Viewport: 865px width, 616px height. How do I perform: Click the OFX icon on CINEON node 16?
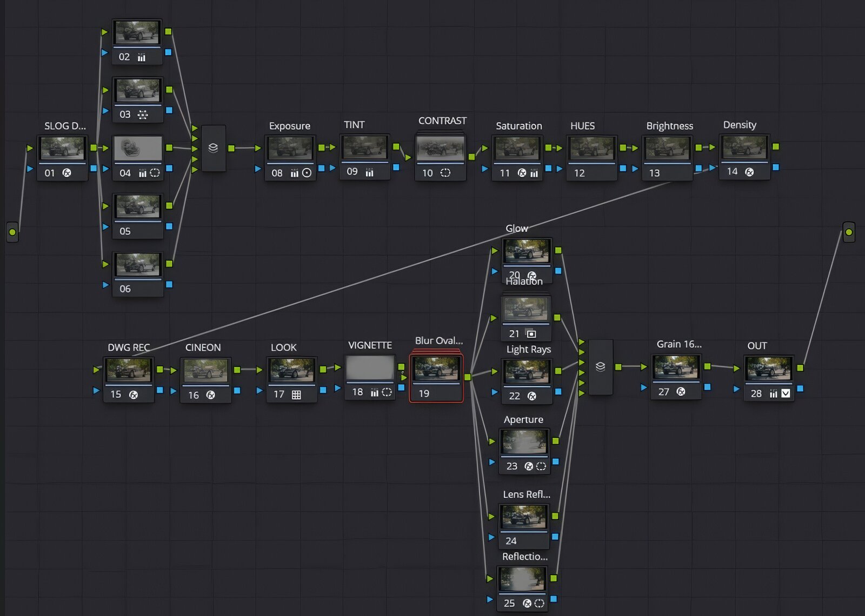click(211, 395)
